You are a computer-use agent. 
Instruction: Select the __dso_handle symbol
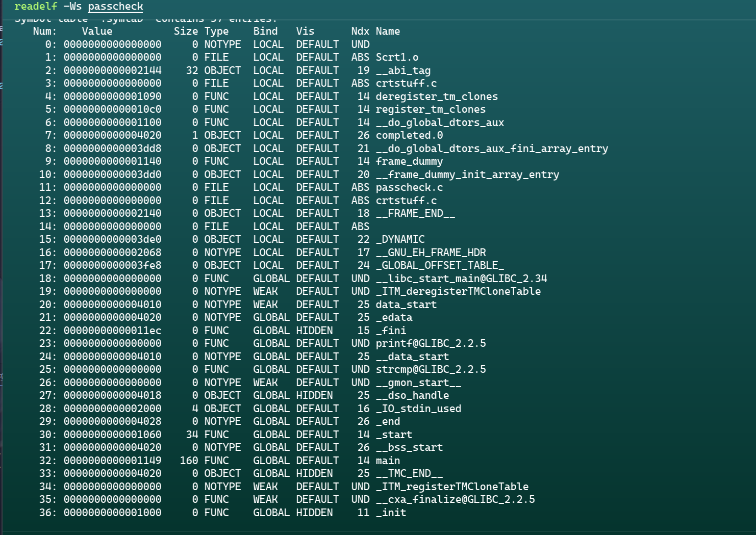[412, 396]
